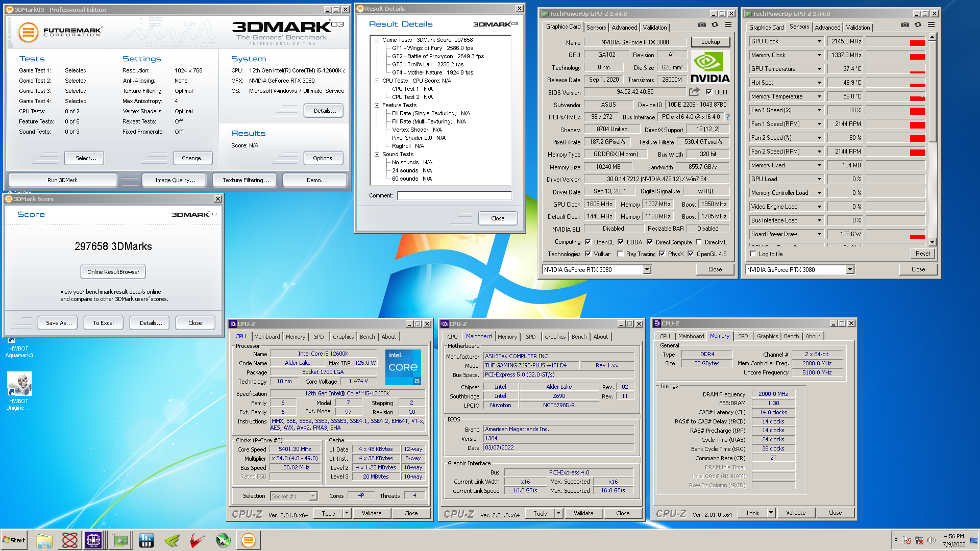Show hidden tray icons arrow
The height and width of the screenshot is (551, 980).
896,540
